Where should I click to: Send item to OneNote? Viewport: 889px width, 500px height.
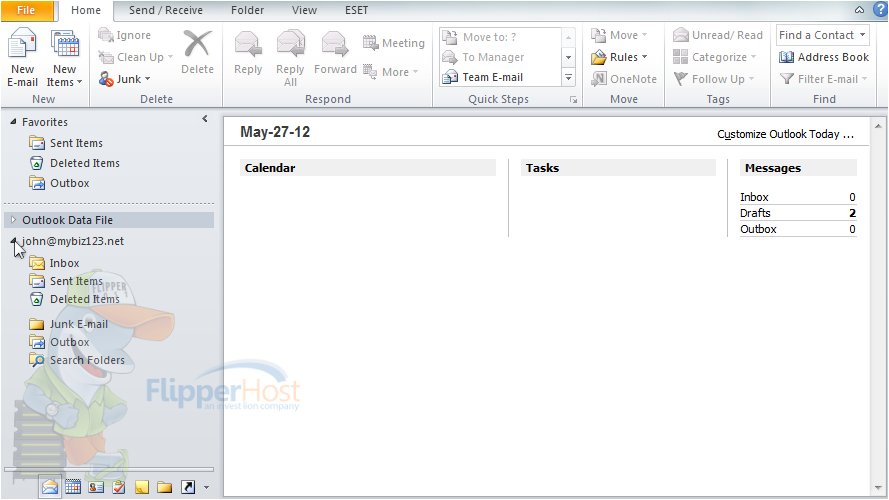point(624,79)
